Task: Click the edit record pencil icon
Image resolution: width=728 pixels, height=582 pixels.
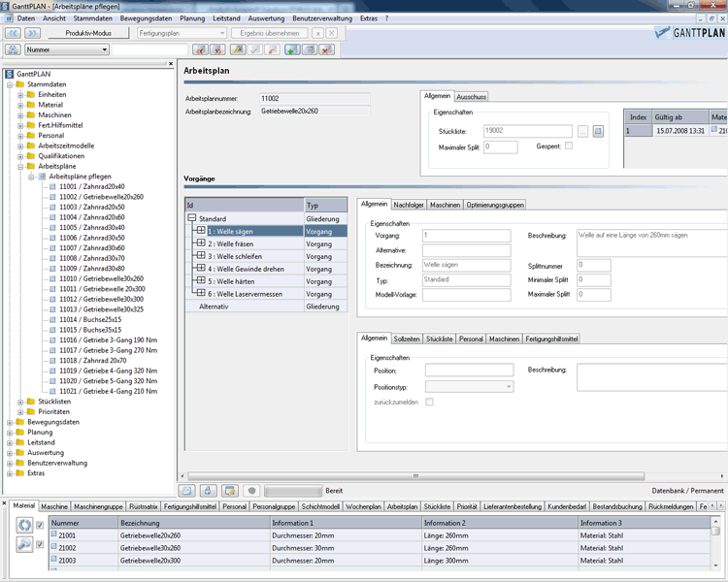Action: (x=238, y=49)
